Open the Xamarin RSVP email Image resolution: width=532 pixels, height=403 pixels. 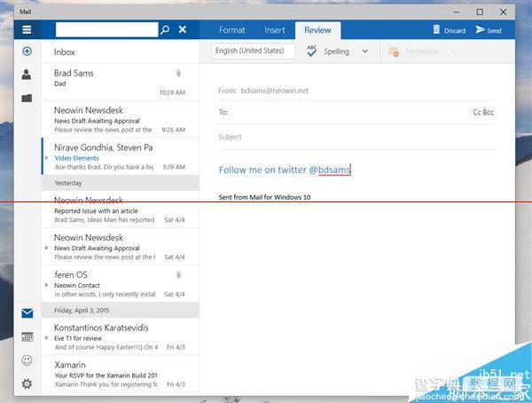[x=120, y=374]
